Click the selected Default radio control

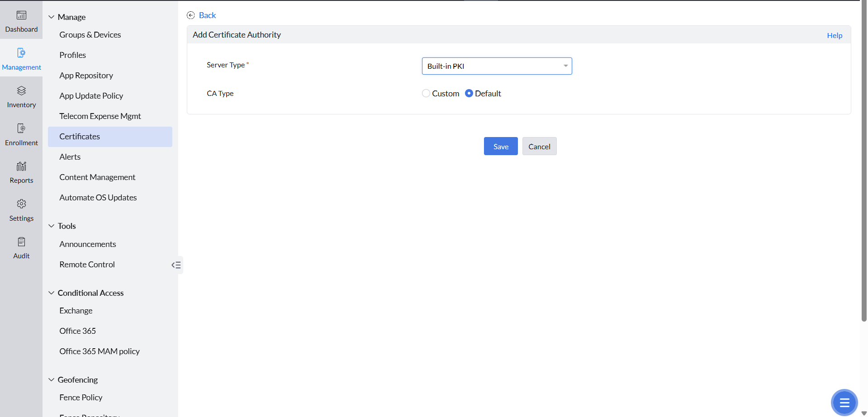tap(469, 93)
